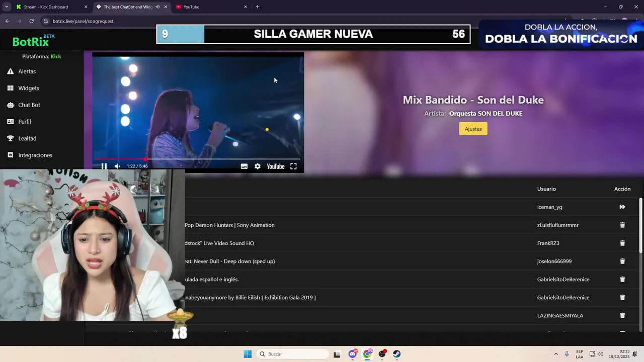Click the username 'iceman_yg'

[549, 207]
